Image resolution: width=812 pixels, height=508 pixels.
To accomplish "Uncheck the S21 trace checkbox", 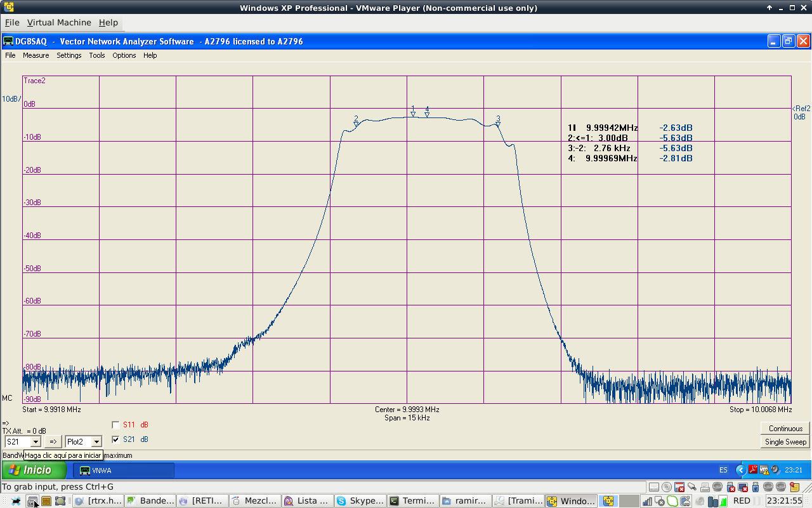I will coord(115,439).
